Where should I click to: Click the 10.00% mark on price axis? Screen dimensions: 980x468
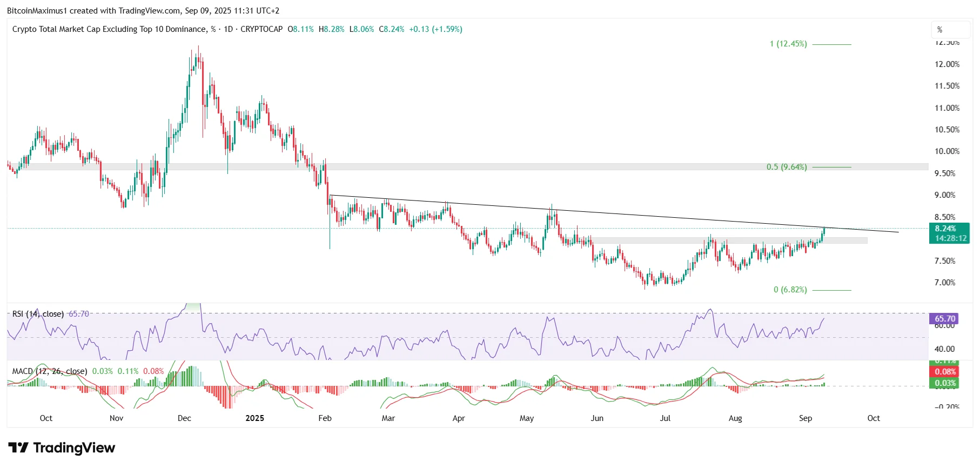(x=947, y=151)
